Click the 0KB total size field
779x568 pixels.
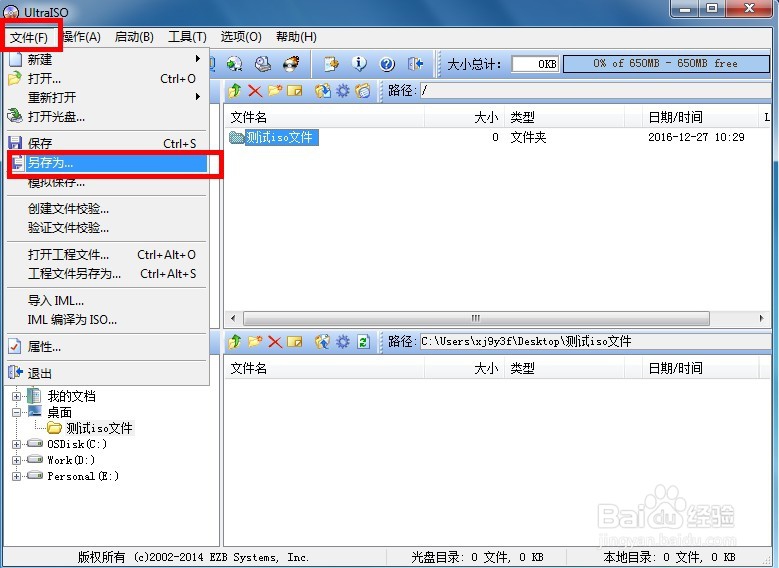[x=535, y=64]
